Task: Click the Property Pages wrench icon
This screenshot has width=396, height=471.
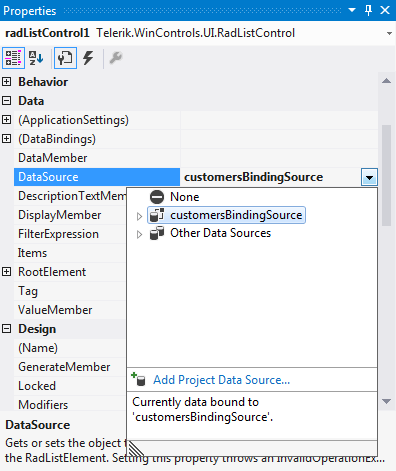Action: [x=116, y=58]
